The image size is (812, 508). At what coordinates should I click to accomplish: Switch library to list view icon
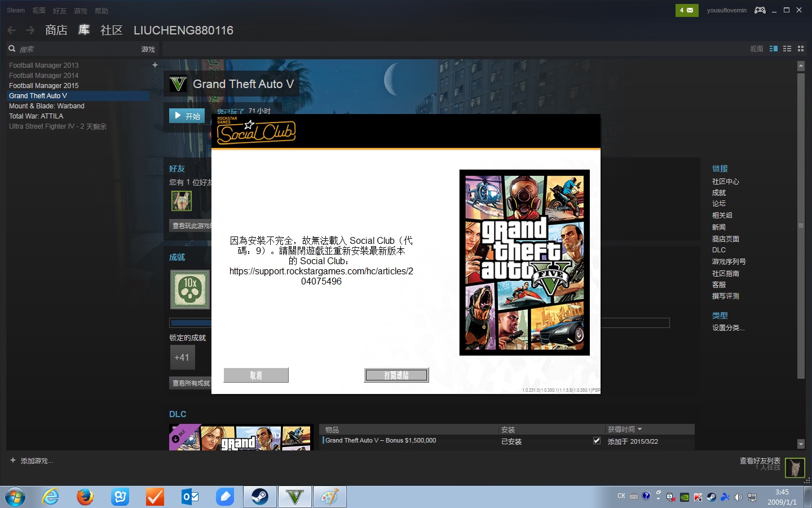pyautogui.click(x=787, y=49)
